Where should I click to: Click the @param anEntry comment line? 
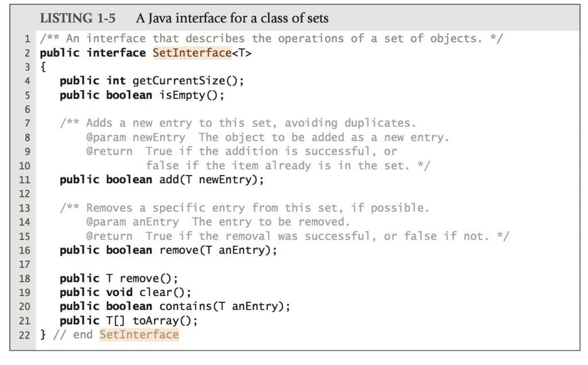click(218, 222)
